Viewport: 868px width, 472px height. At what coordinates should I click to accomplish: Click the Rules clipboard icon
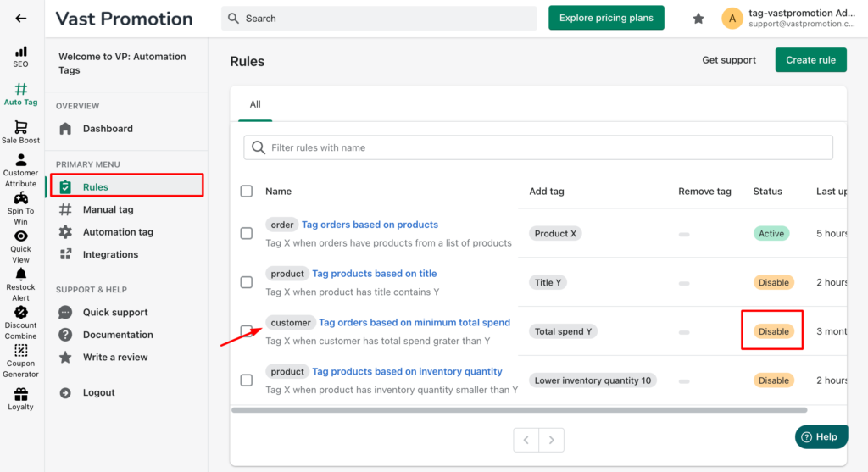(65, 187)
